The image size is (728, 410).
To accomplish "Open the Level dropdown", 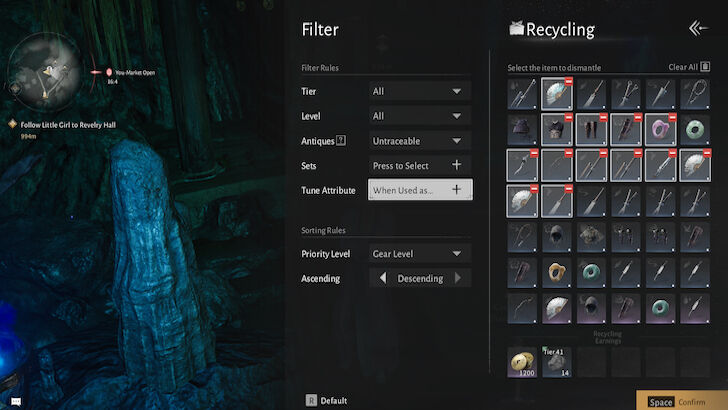I will tap(420, 116).
